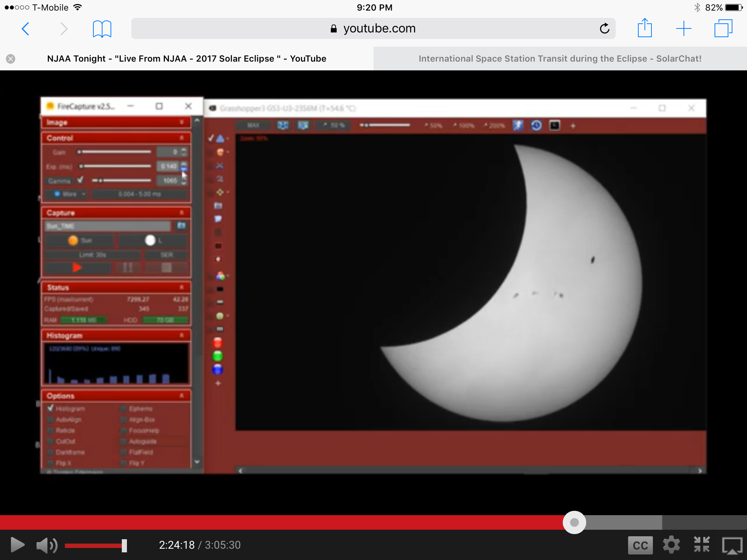Pause the capture recording
This screenshot has width=747, height=560.
pyautogui.click(x=128, y=268)
